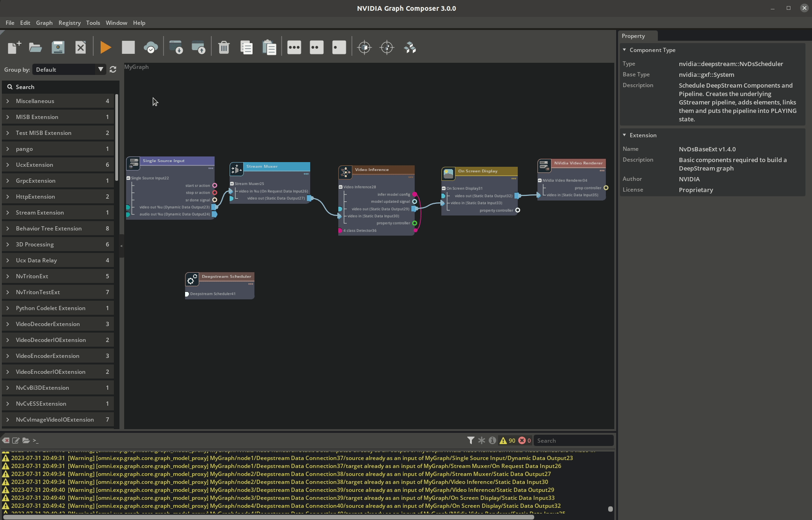Delete selection with the trash icon
812x520 pixels.
[224, 47]
